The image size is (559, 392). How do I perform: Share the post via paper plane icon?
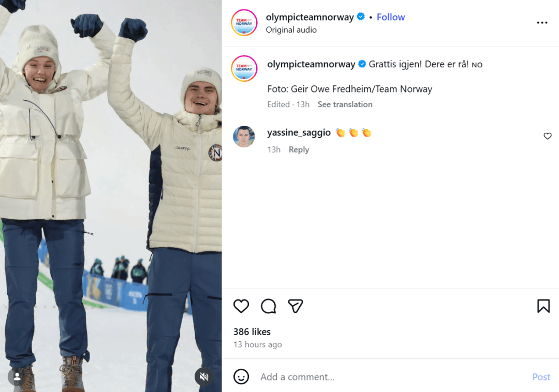coord(295,306)
